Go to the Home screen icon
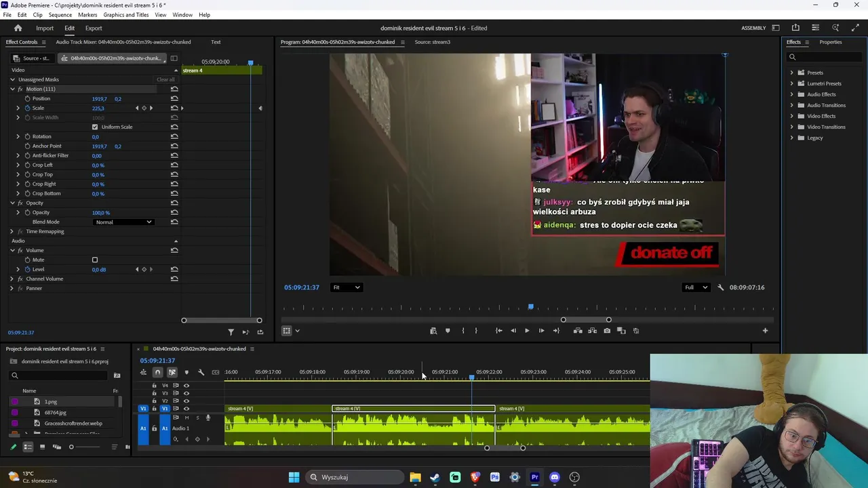Screen dimensions: 868x488 click(x=18, y=28)
